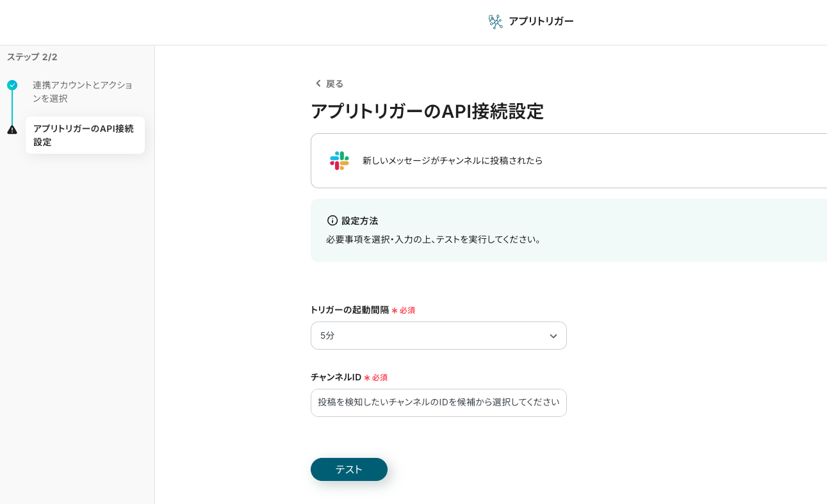The height and width of the screenshot is (504, 827).
Task: Click the warning triangle step icon
Action: (x=12, y=129)
